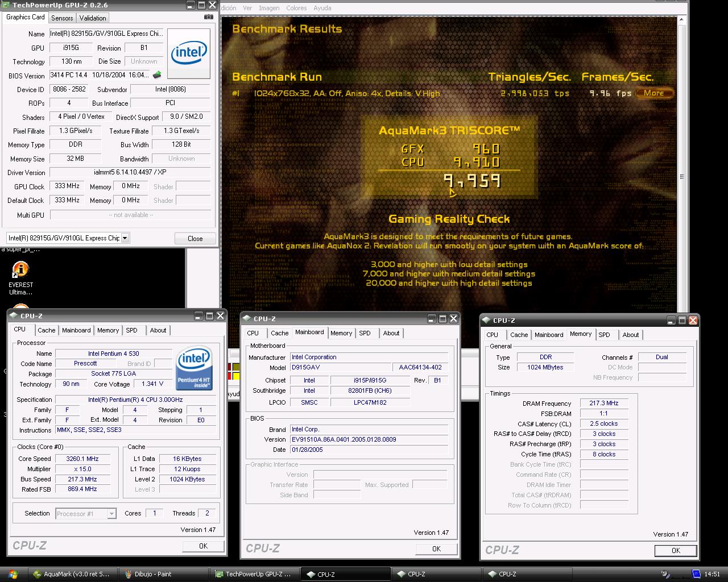This screenshot has height=582, width=728.
Task: Click the BIOS date '01/28/2005' value
Action: pyautogui.click(x=369, y=450)
